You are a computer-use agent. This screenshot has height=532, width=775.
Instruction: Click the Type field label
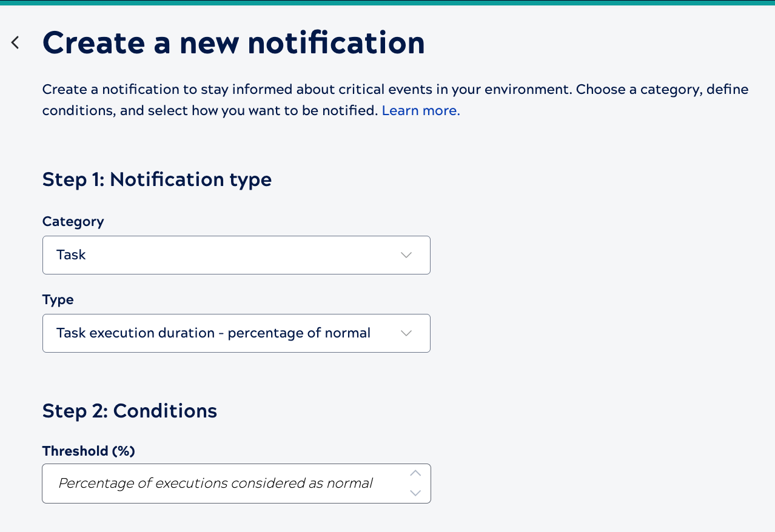click(58, 299)
